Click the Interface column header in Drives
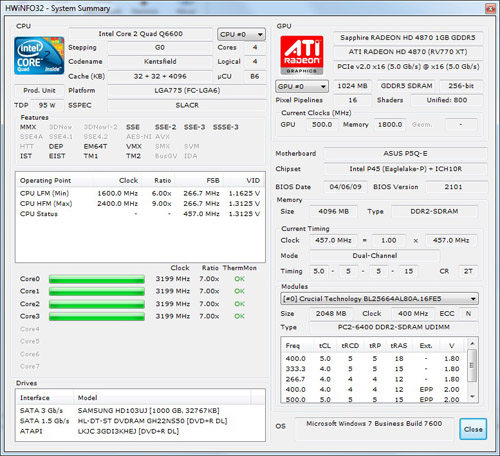Viewport: 500px width, 456px height. (x=45, y=398)
